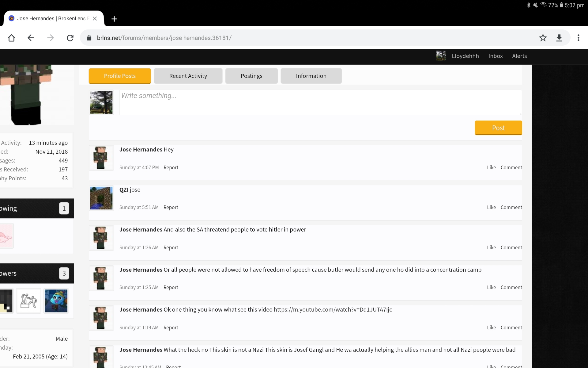Switch to the Information tab

pos(311,76)
